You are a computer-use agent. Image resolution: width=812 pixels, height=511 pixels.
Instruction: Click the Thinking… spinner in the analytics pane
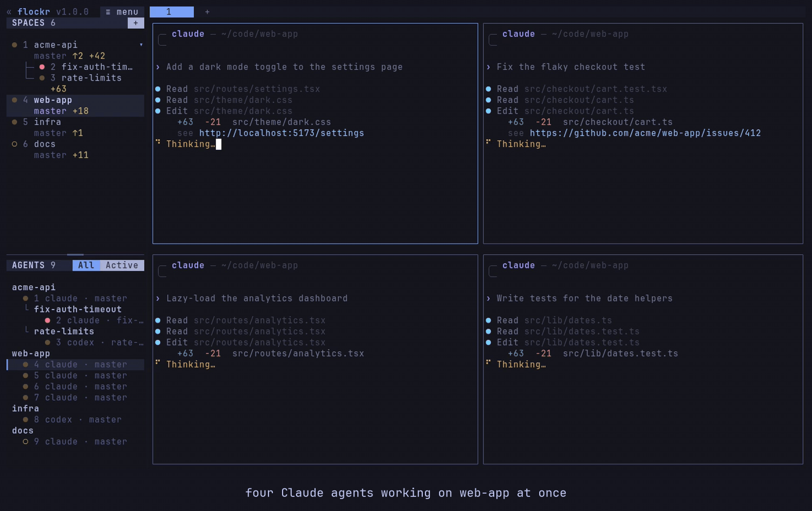(x=158, y=362)
